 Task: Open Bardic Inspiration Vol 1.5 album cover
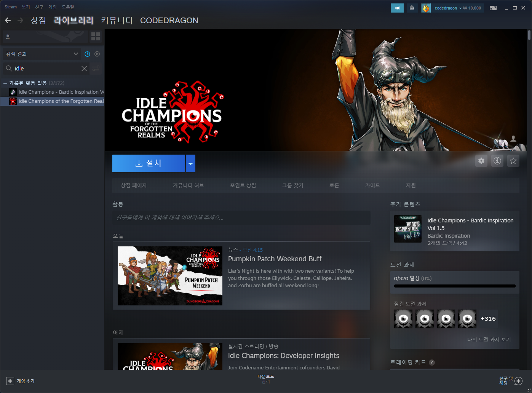tap(408, 229)
